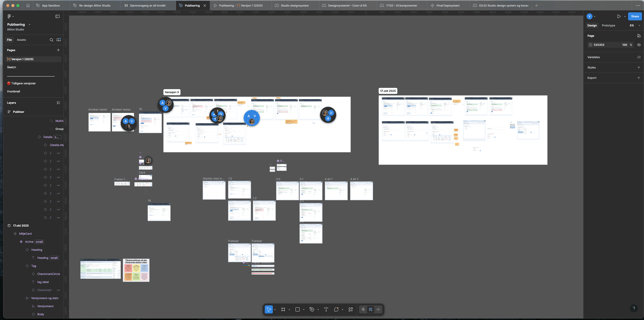
Task: Click the page background color swatch
Action: (x=590, y=45)
